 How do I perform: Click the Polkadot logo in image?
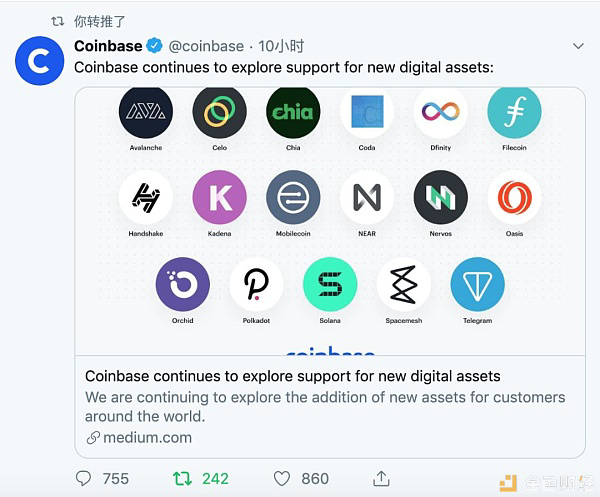click(256, 284)
